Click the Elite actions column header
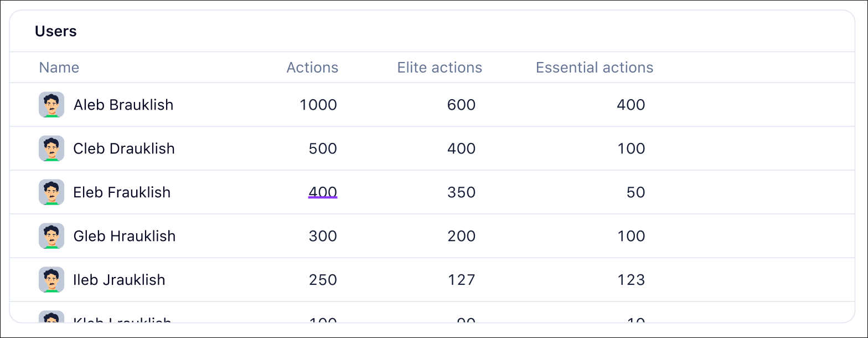868x338 pixels. click(440, 68)
